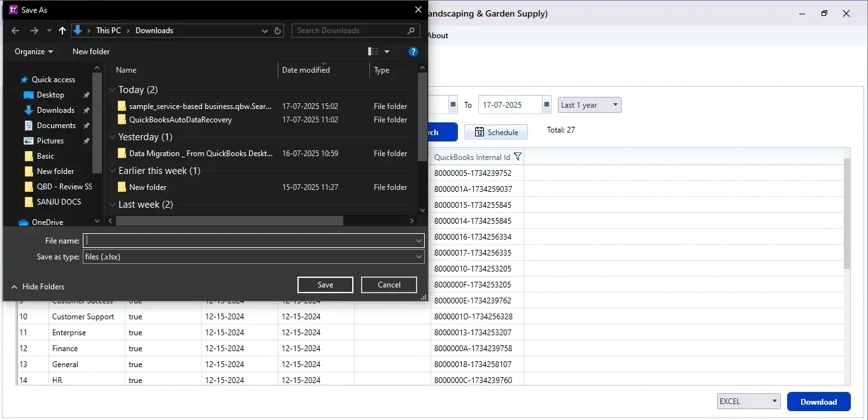This screenshot has height=420, width=868.
Task: Click the To date field 17-07-2025
Action: 510,105
